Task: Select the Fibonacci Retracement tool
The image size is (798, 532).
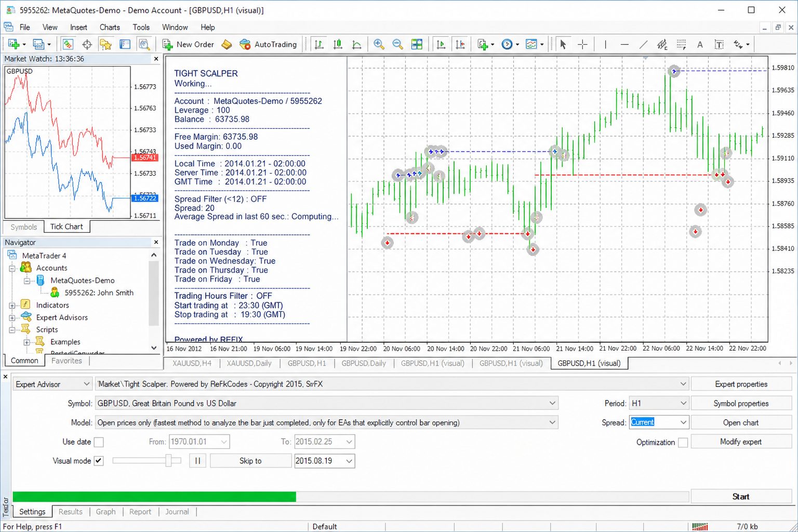Action: tap(681, 44)
